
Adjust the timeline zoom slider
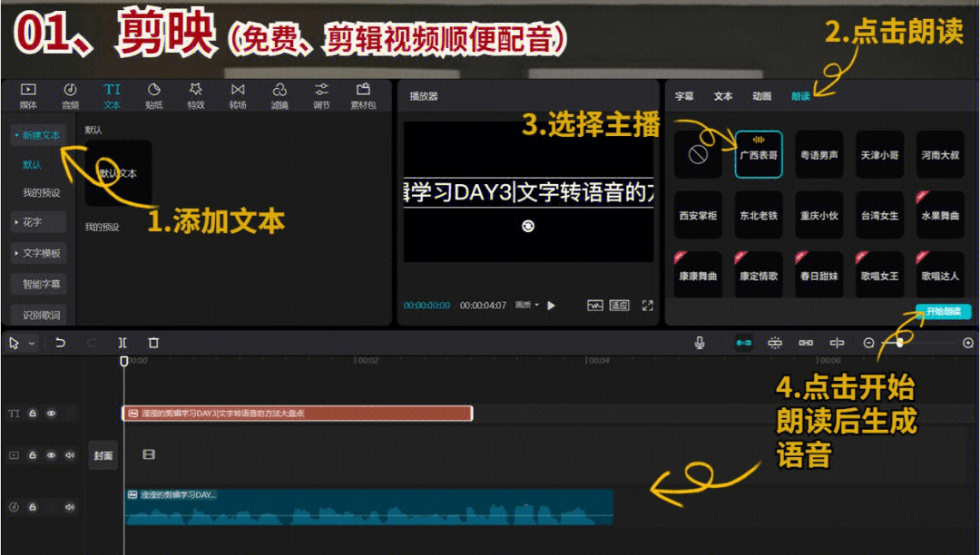[x=900, y=342]
